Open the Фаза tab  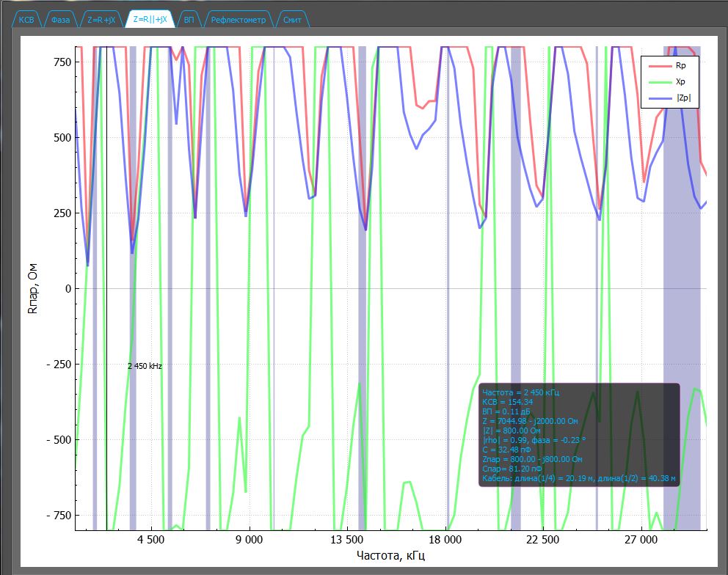point(61,20)
